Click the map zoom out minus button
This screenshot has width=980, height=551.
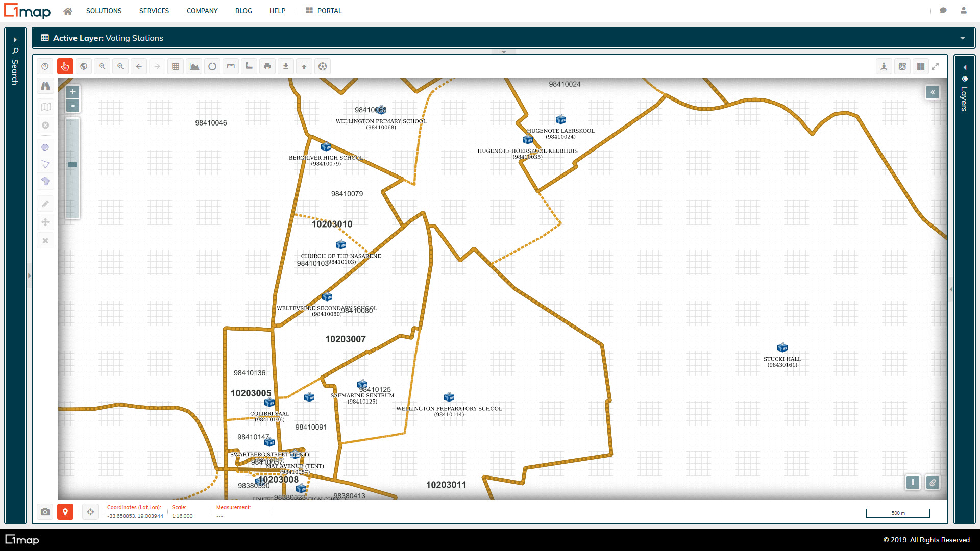click(73, 106)
